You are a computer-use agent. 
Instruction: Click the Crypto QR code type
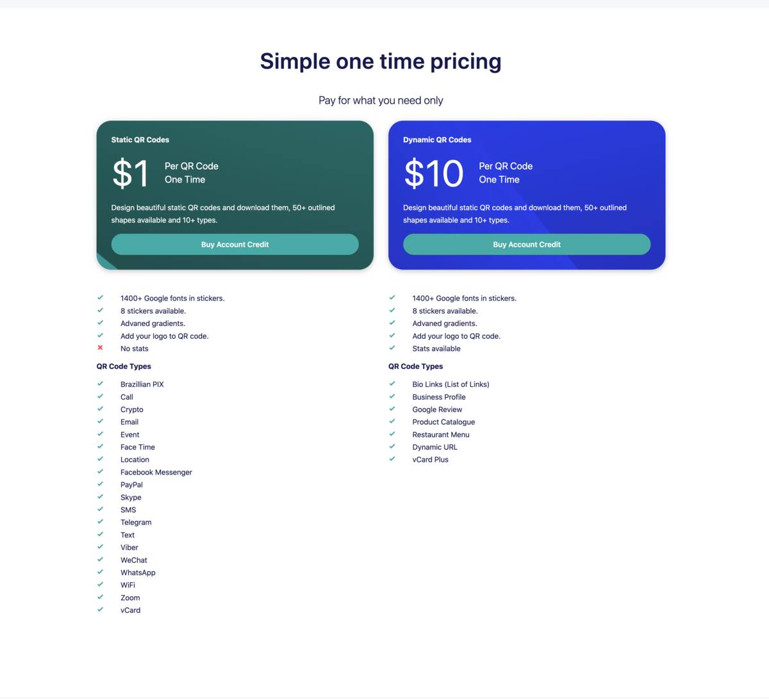[x=132, y=409]
